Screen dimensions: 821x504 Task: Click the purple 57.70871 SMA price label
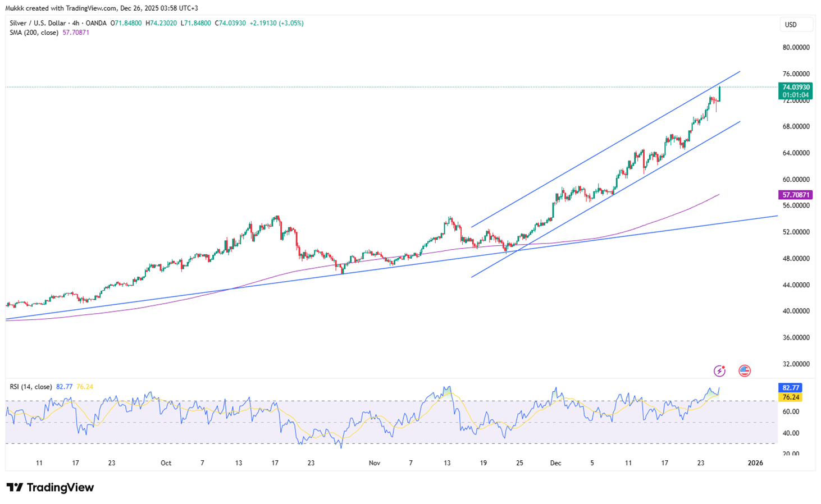coord(795,195)
